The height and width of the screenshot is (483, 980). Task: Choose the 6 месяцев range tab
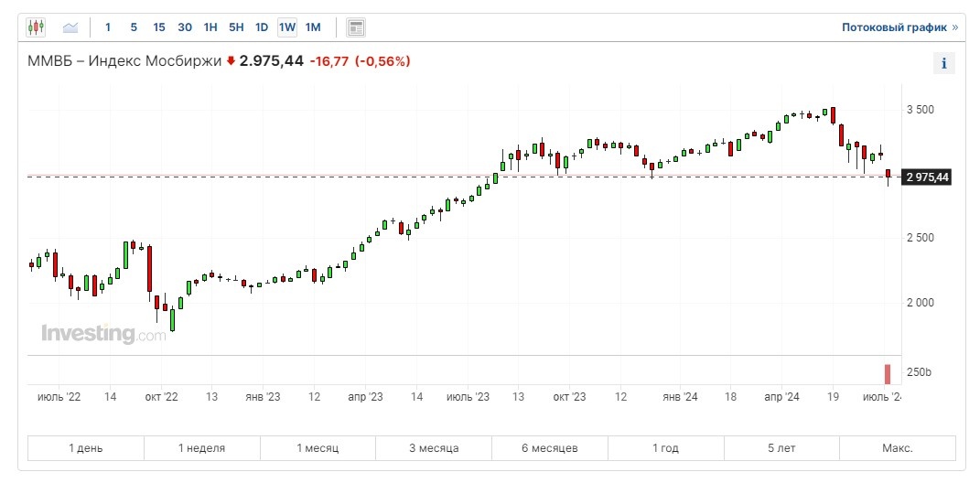(550, 448)
